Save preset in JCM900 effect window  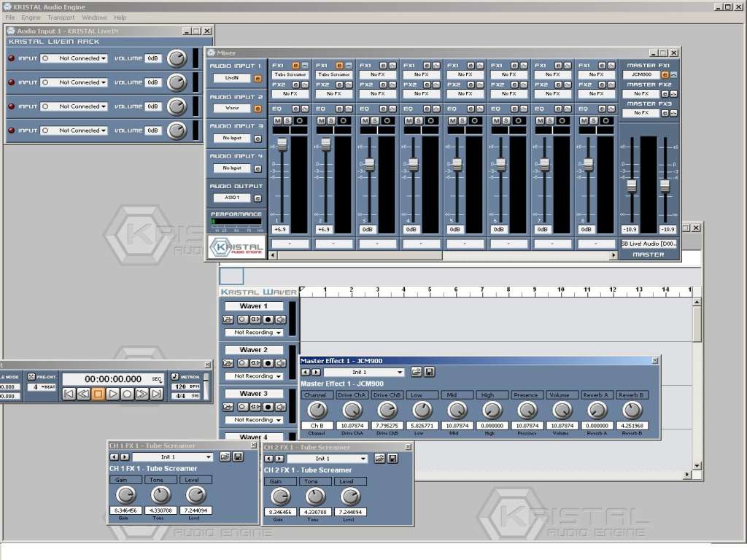[x=429, y=372]
